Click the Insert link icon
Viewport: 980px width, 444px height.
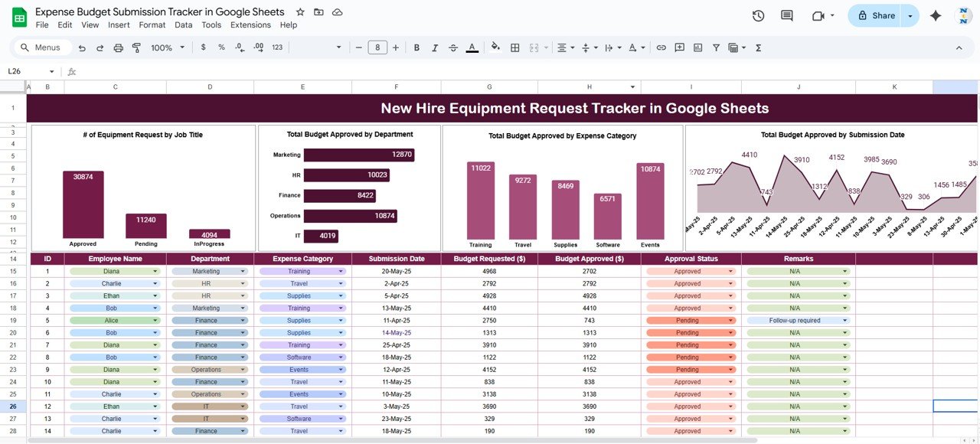pyautogui.click(x=661, y=47)
